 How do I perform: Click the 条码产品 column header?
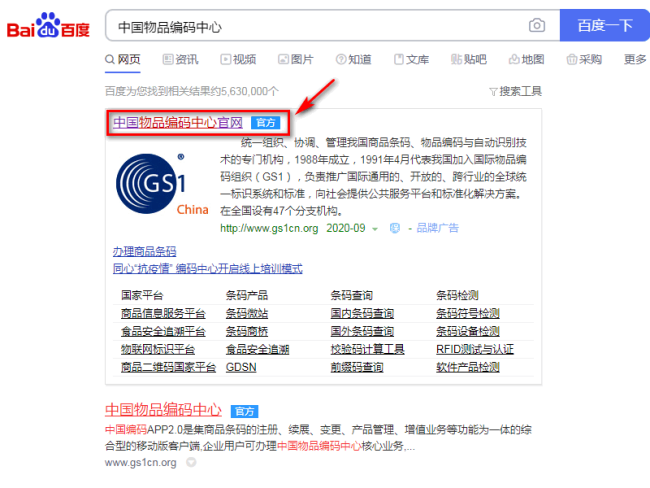point(247,295)
